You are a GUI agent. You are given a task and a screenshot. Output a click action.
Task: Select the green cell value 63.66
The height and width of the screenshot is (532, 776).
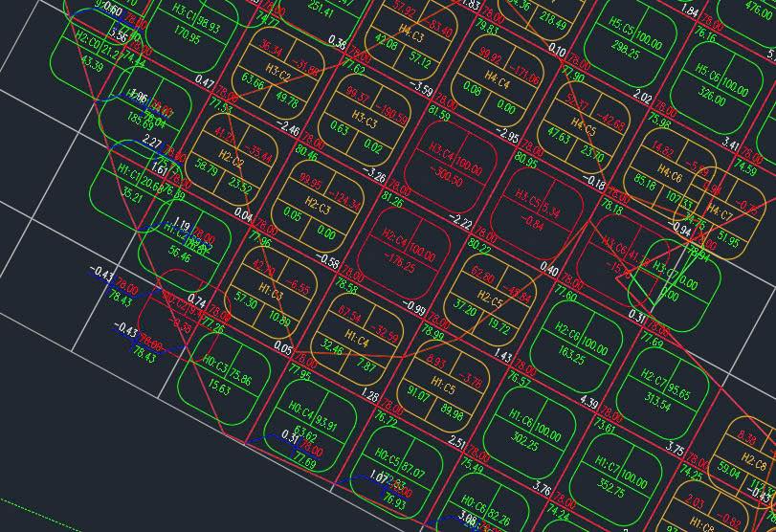click(x=252, y=79)
